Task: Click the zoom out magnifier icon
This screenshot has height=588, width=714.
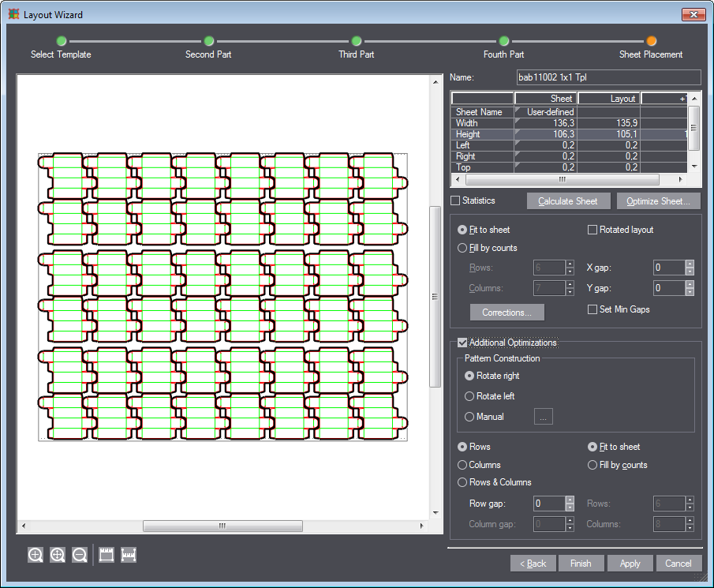Action: (x=80, y=555)
